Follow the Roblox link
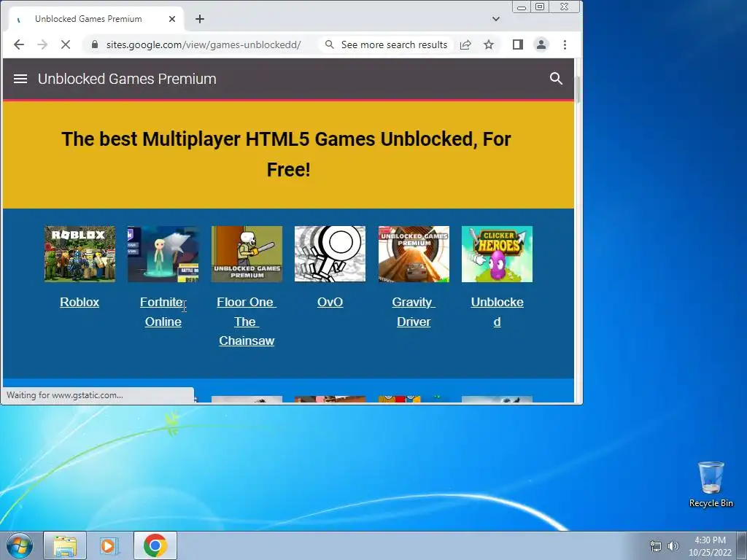The width and height of the screenshot is (747, 560). tap(80, 302)
